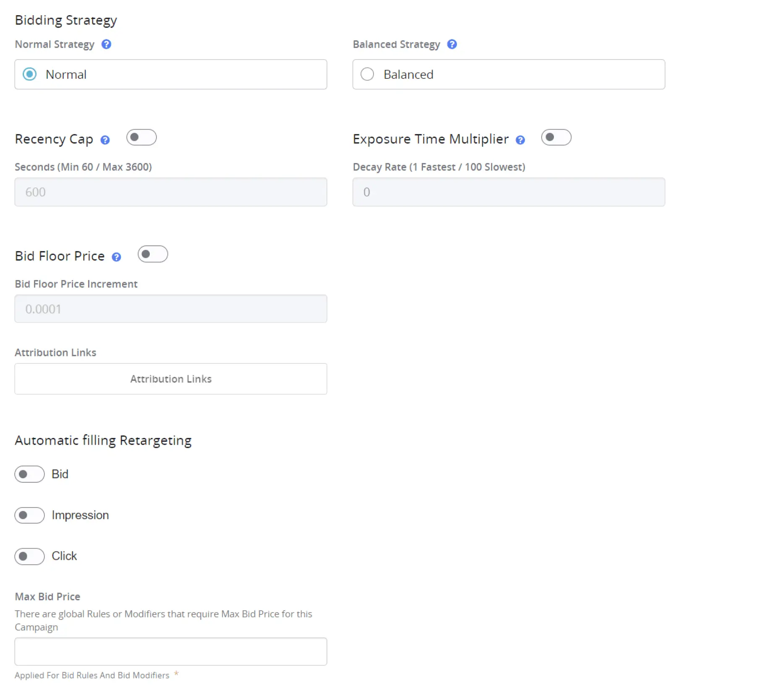The height and width of the screenshot is (700, 778).
Task: Click the Attribution Links button
Action: [170, 379]
